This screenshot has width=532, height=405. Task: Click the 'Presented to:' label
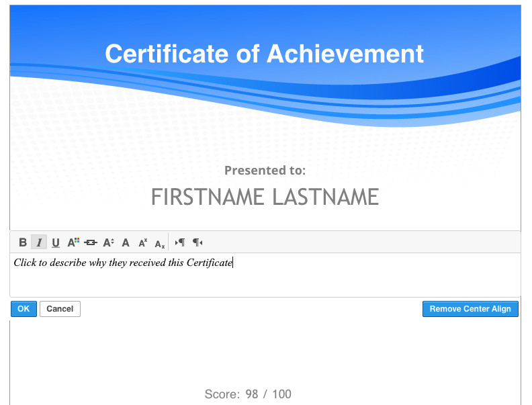(265, 170)
